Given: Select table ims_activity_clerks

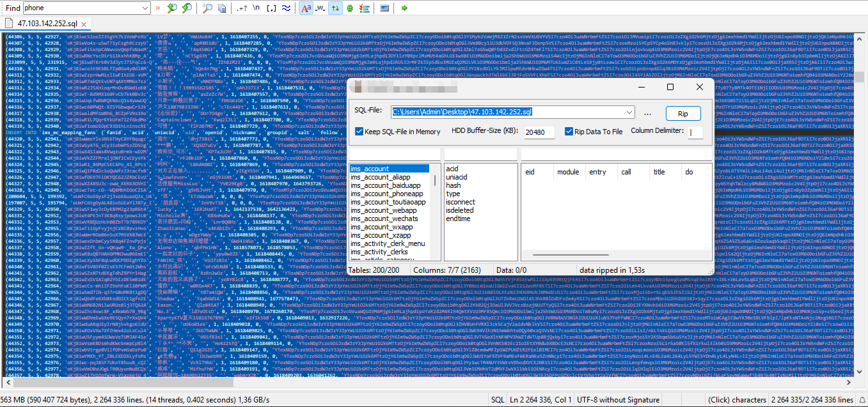Looking at the screenshot, I should pos(389,252).
